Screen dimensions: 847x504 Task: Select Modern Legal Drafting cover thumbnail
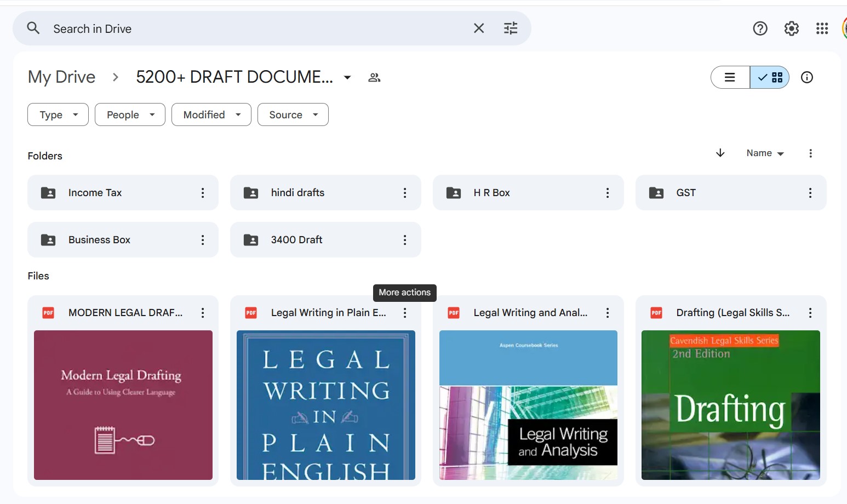[x=123, y=405]
